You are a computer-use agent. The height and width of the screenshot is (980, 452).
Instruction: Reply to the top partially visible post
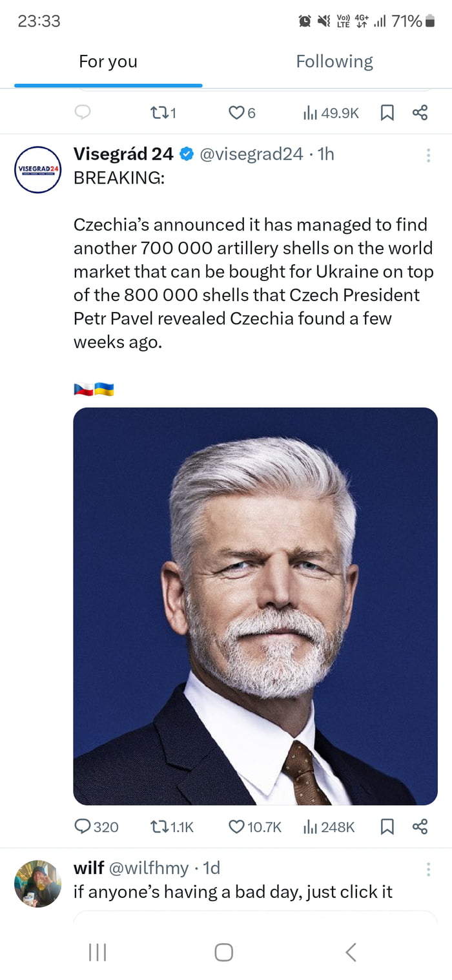tap(83, 113)
